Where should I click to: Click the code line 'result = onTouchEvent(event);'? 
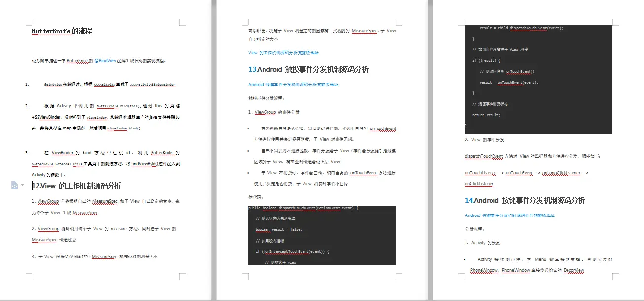pos(509,83)
